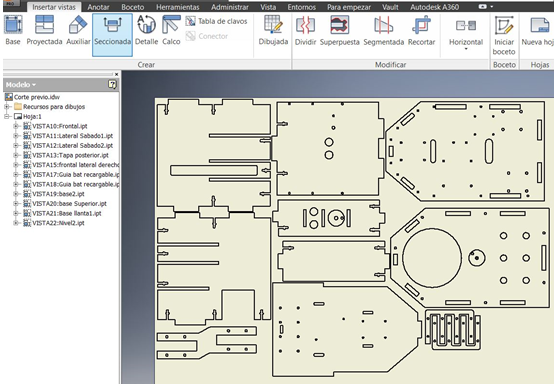The height and width of the screenshot is (388, 554).
Task: Create a Nueva hoja
Action: pyautogui.click(x=537, y=31)
